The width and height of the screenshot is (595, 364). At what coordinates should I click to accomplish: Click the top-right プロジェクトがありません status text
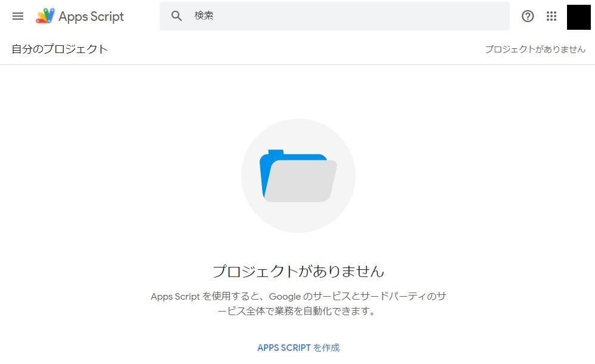click(x=535, y=49)
